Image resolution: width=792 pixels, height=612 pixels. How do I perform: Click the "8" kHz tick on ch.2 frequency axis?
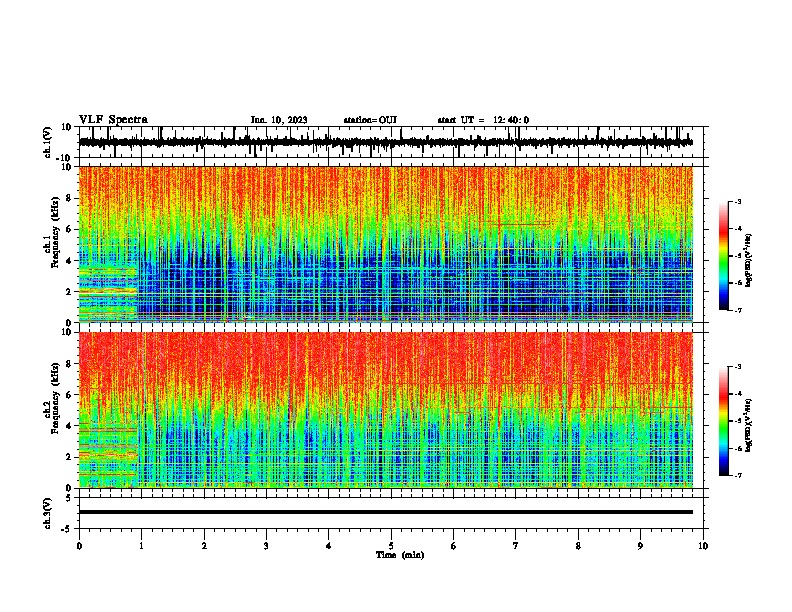69,364
